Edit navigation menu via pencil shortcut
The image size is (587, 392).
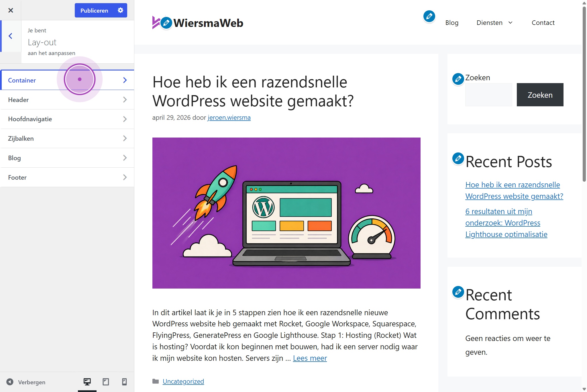click(429, 16)
